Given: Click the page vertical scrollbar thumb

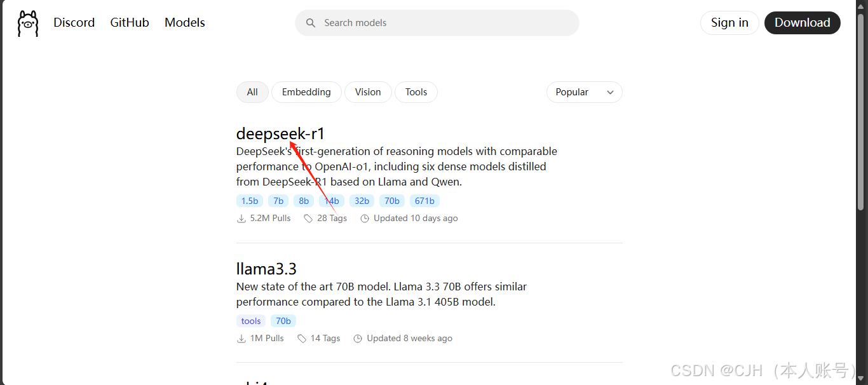Looking at the screenshot, I should [862, 111].
